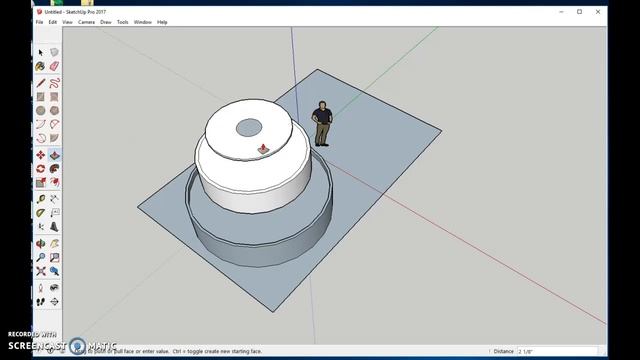Pick the Rotated Rectangle tool

(x=54, y=97)
